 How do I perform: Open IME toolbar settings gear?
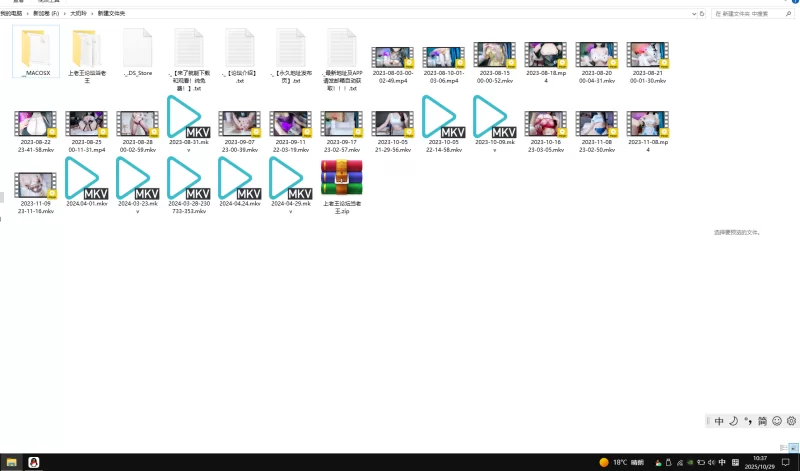tap(791, 421)
